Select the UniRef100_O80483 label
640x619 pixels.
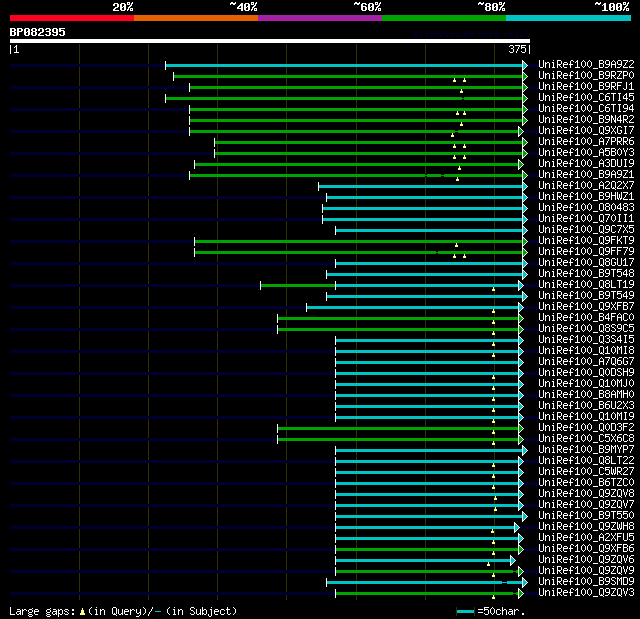coord(586,208)
